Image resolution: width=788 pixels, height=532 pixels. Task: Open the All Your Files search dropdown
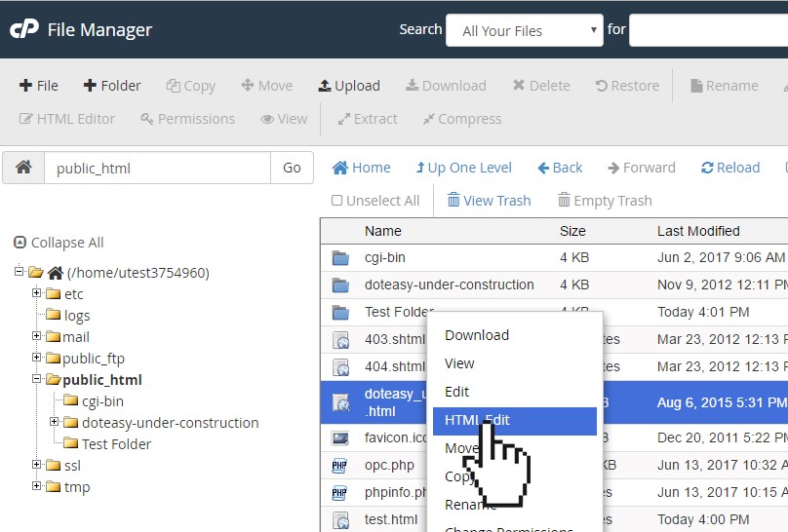tap(524, 30)
